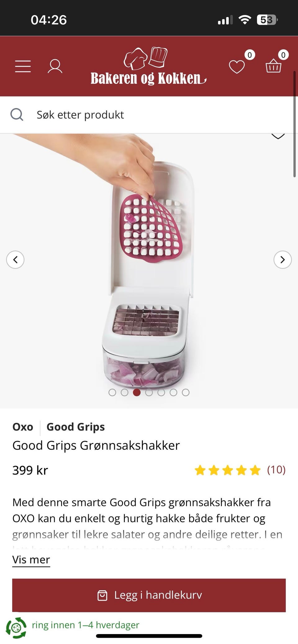The height and width of the screenshot is (644, 298).
Task: Expand description with Vis mer
Action: click(31, 560)
